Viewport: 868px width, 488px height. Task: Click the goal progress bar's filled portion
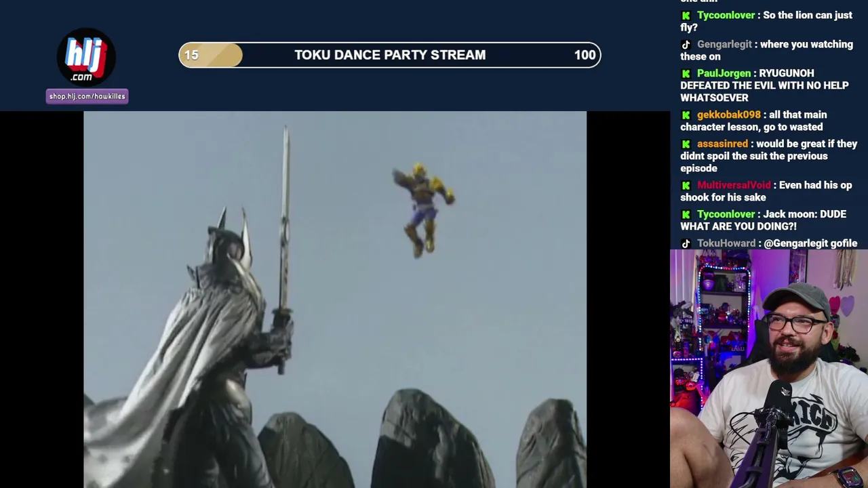[210, 56]
